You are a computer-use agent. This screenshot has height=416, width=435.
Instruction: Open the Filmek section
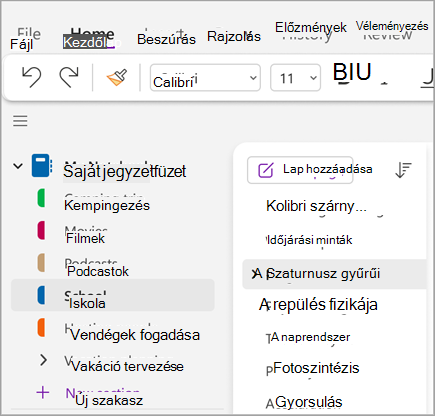tap(85, 238)
